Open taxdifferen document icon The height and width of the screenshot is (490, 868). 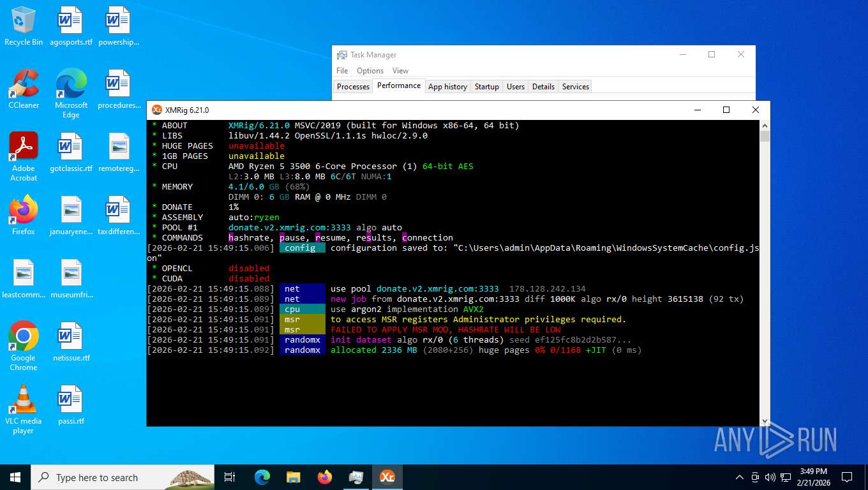point(119,216)
